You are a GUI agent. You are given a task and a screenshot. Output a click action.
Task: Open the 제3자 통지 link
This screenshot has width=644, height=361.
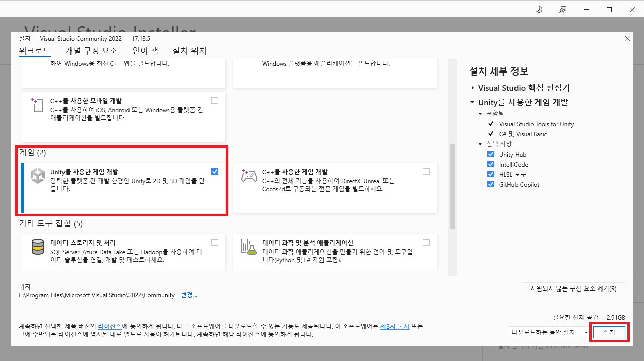(395, 326)
